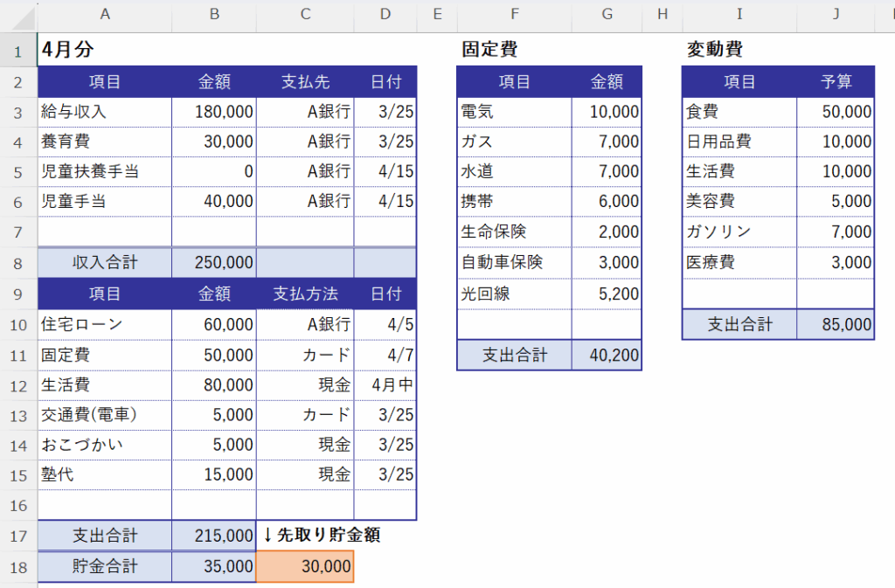The image size is (895, 588).
Task: Click the 収入合計 value 250,000
Action: [x=214, y=262]
